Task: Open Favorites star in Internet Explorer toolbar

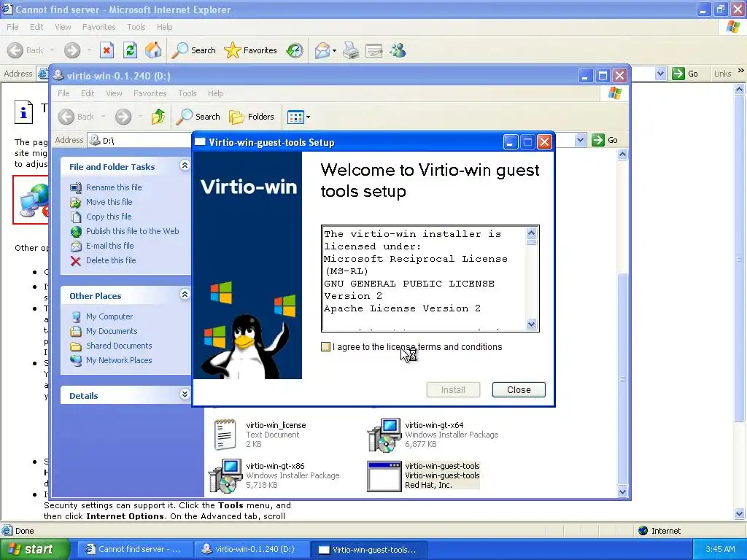Action: (x=251, y=50)
